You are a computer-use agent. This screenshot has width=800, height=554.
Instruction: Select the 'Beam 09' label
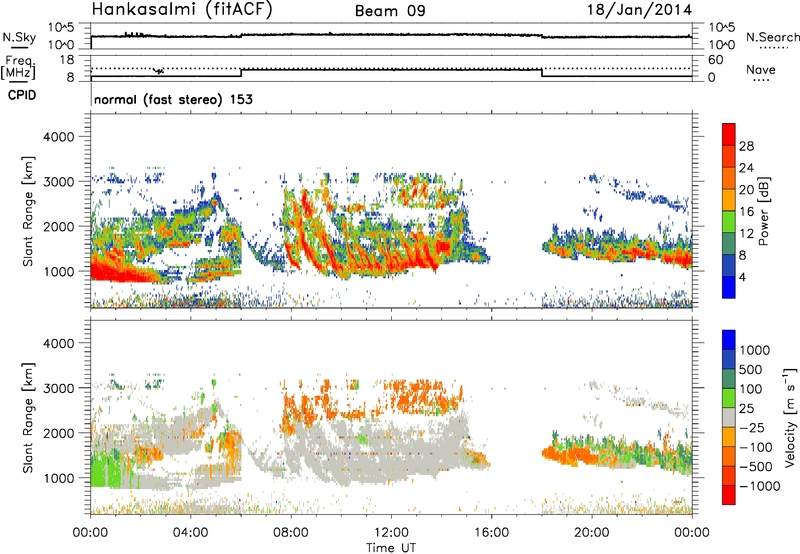point(390,11)
